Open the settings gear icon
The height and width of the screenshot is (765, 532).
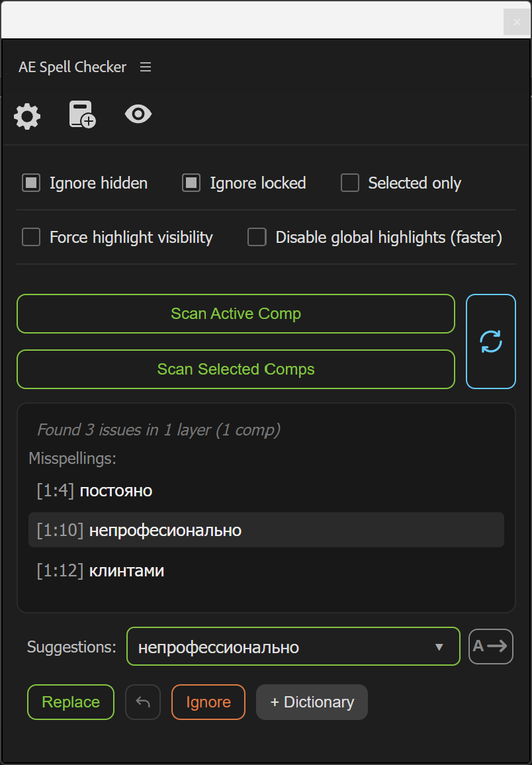tap(27, 116)
